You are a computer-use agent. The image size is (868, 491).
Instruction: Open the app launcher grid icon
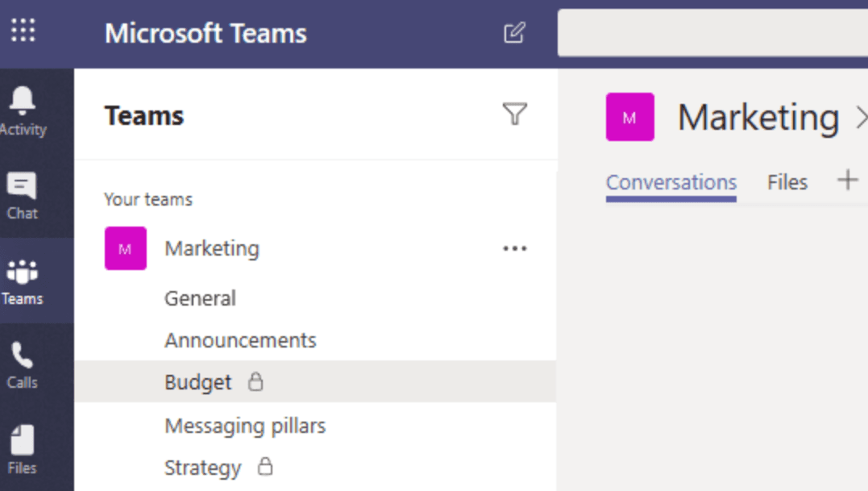[x=23, y=31]
